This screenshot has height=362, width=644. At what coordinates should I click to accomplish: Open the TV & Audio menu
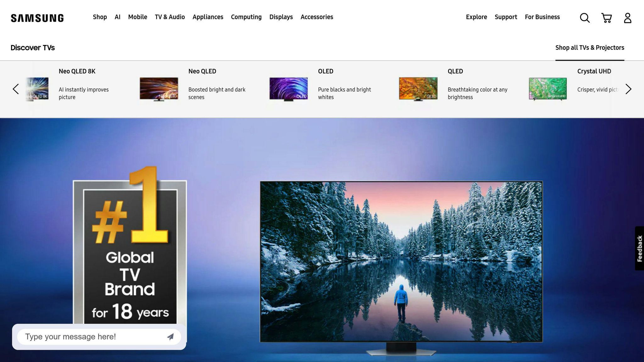[170, 17]
